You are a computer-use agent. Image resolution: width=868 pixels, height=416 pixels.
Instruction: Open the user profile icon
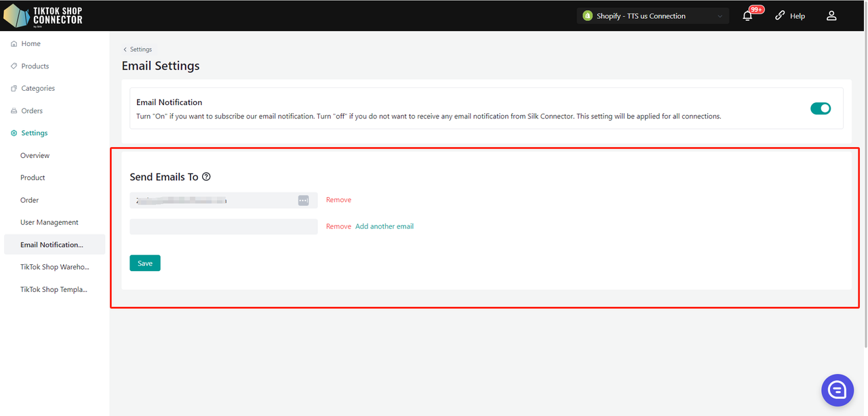(x=831, y=16)
